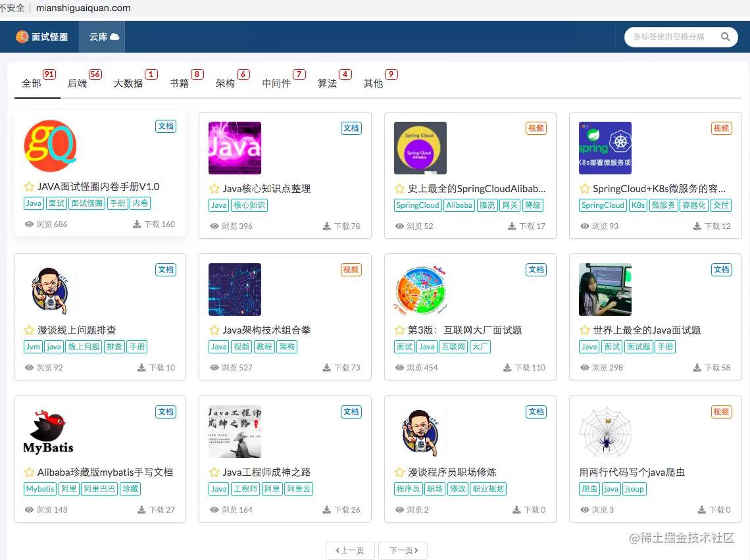Click the 阿里云 tag
This screenshot has width=750, height=560.
[x=299, y=489]
